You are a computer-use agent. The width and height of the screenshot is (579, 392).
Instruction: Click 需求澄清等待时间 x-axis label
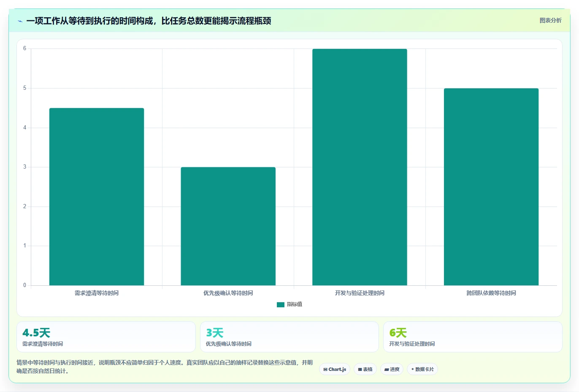click(97, 293)
